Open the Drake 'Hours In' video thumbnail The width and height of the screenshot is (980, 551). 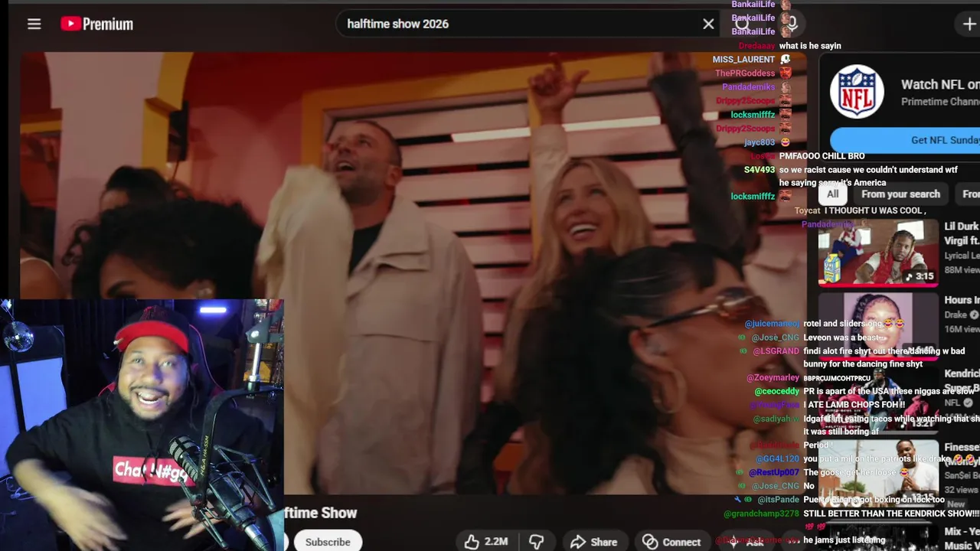(x=878, y=325)
